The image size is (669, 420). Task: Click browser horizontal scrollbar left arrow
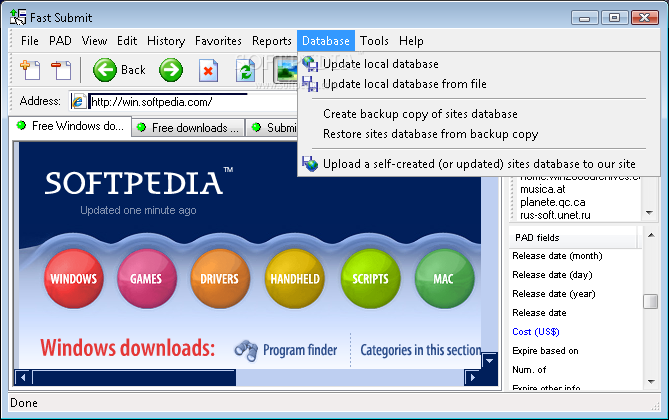coord(23,377)
